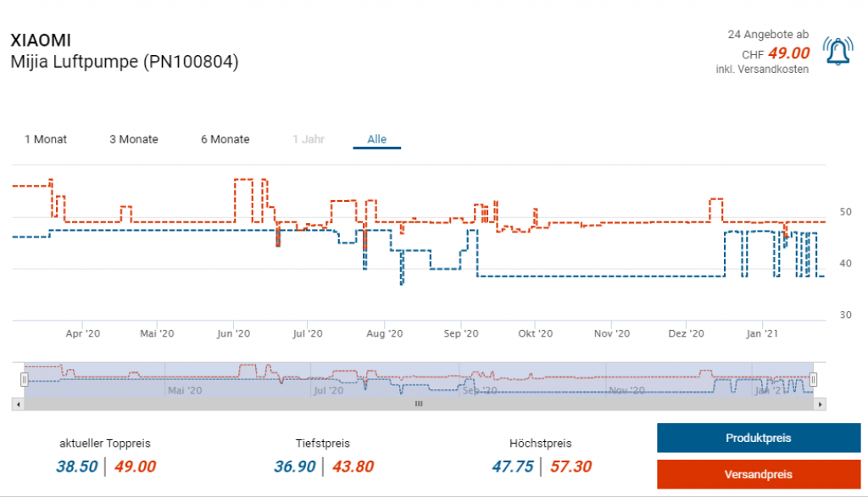Click the price alert bell icon
The image size is (868, 497).
click(x=837, y=52)
